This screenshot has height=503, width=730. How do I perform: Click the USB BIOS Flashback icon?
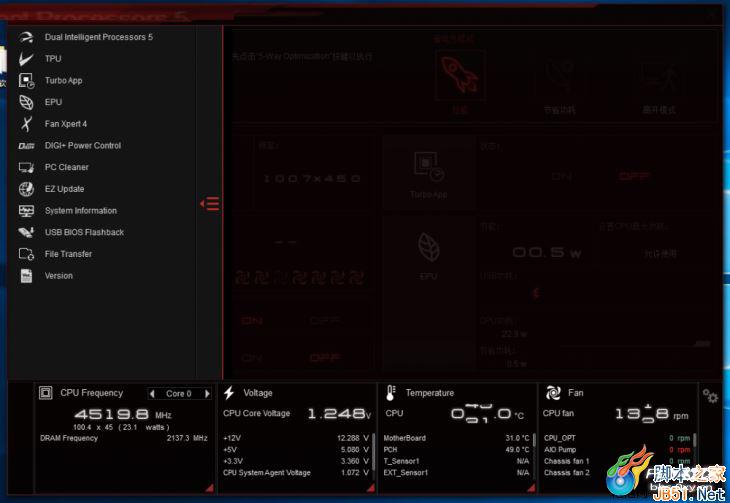tap(27, 232)
